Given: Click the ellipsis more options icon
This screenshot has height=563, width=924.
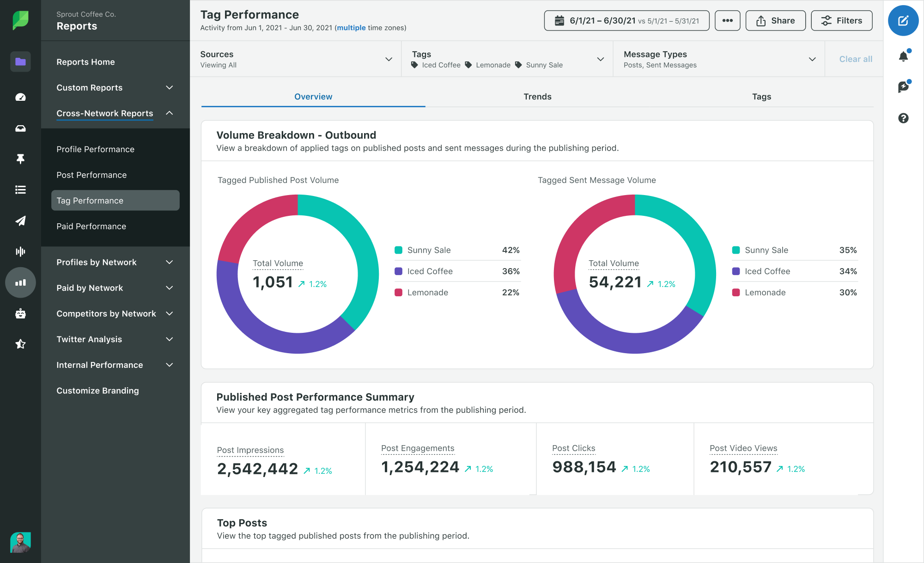Looking at the screenshot, I should point(727,20).
